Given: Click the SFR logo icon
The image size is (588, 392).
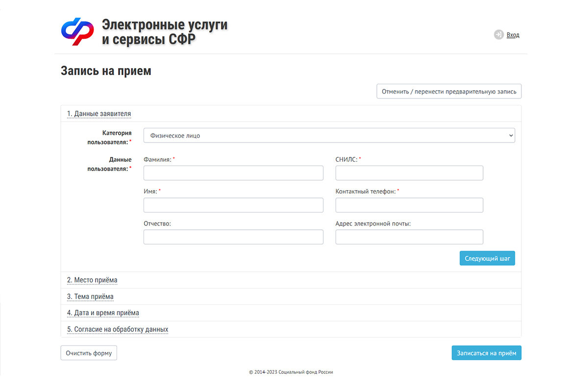Looking at the screenshot, I should (x=77, y=31).
